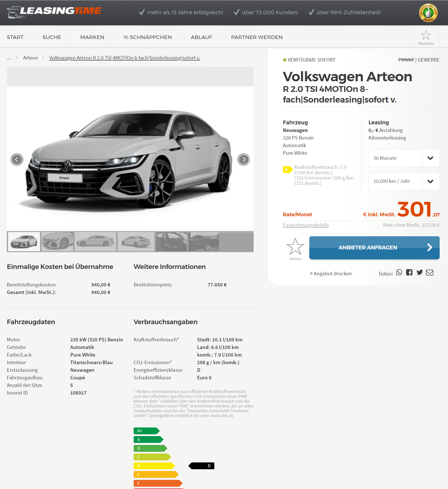The width and height of the screenshot is (448, 489).
Task: Click the C efficiency class bar
Action: pyautogui.click(x=152, y=457)
